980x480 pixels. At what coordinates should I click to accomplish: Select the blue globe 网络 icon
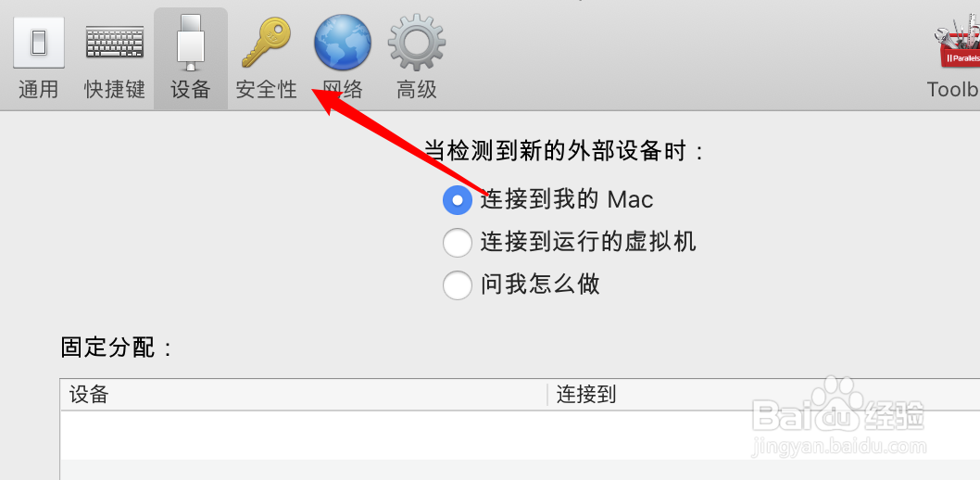(343, 42)
